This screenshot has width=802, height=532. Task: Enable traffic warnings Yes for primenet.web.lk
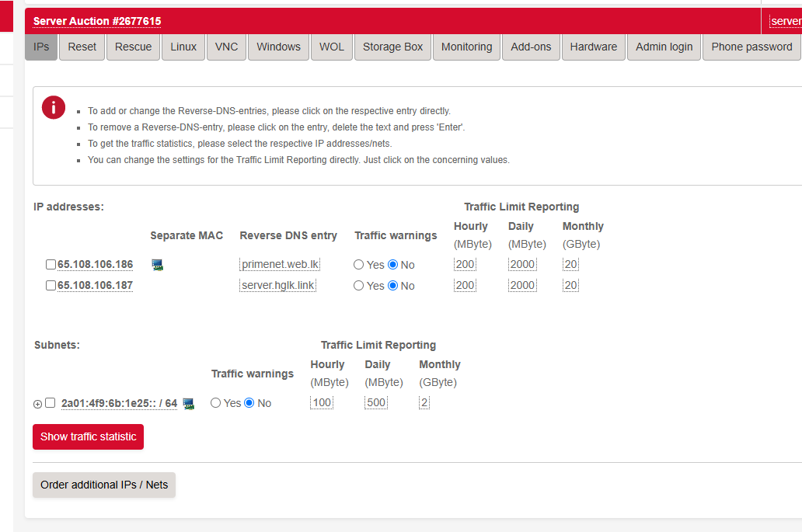[358, 265]
